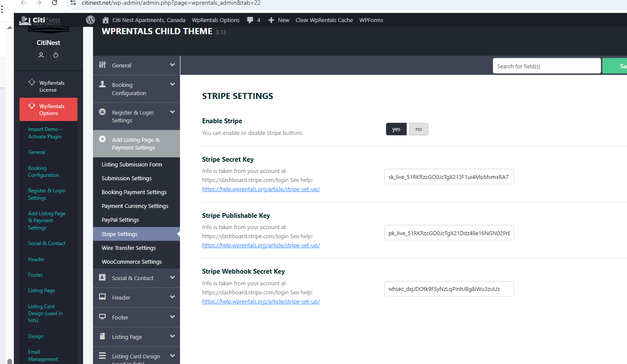Click the WordPress logo icon
This screenshot has width=627, height=364.
(90, 20)
